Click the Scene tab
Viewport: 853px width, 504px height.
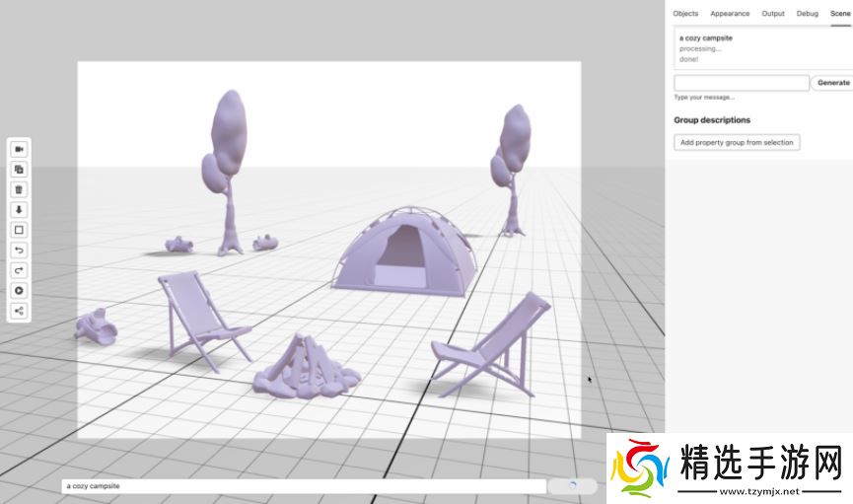click(840, 14)
